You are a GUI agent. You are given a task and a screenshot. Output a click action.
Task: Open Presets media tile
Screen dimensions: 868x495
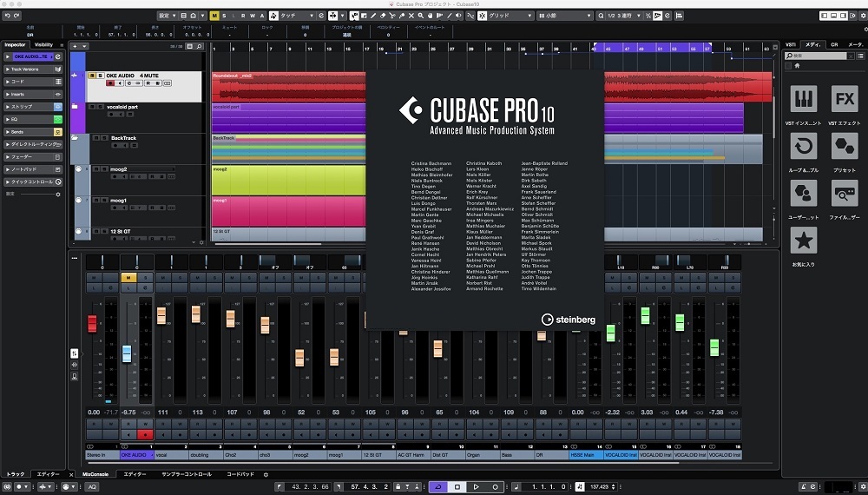coord(845,146)
